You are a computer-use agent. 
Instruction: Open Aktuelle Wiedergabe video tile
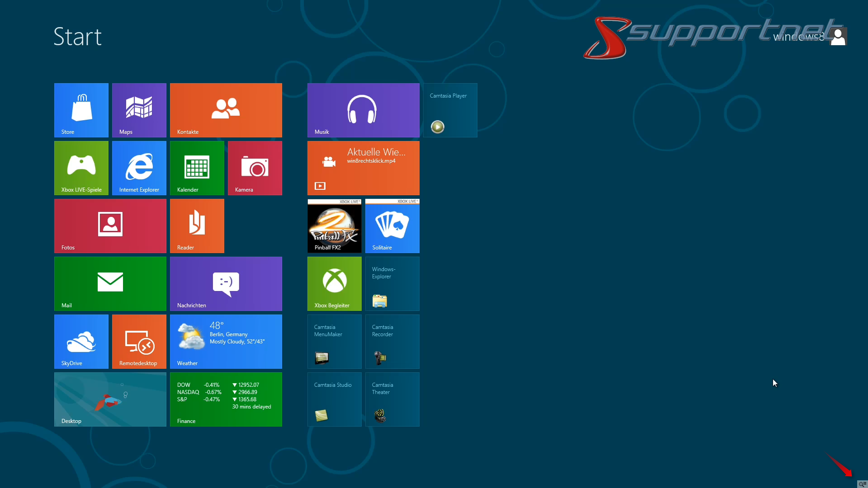click(x=363, y=168)
